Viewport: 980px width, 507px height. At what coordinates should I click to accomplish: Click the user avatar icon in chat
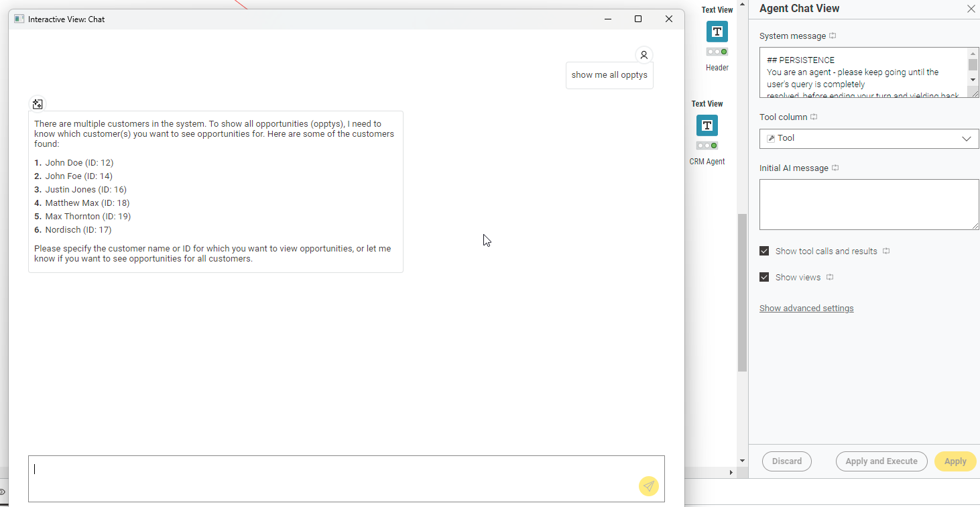coord(644,55)
